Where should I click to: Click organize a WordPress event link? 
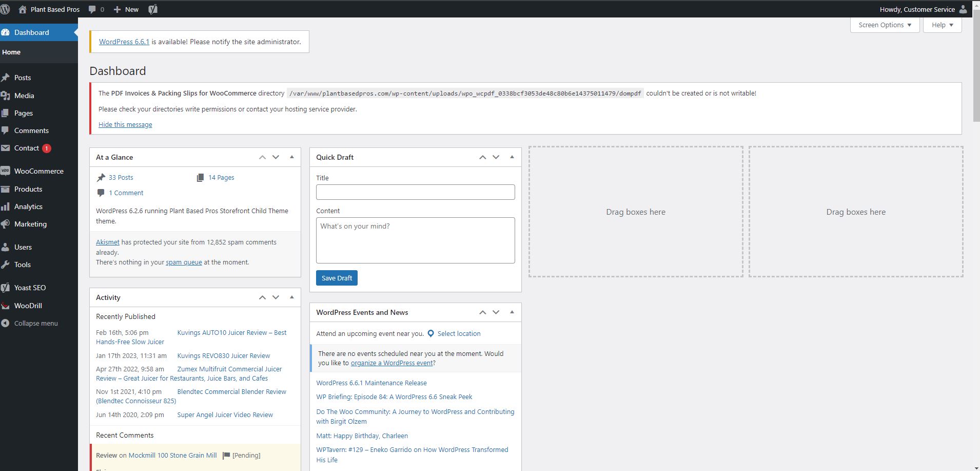click(x=392, y=363)
